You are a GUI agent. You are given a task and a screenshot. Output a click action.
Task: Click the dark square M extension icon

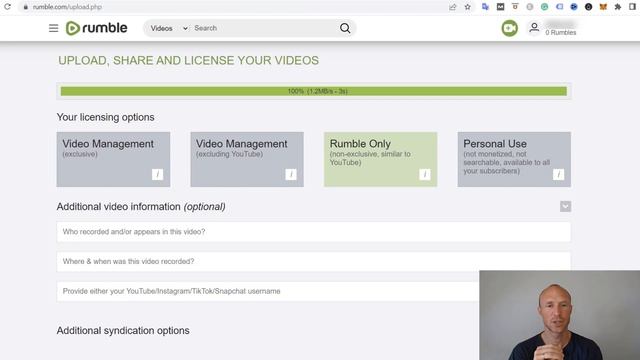tap(500, 7)
